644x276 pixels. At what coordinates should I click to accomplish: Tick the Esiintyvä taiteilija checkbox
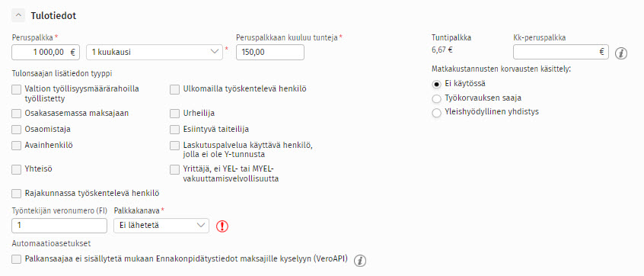(x=174, y=130)
